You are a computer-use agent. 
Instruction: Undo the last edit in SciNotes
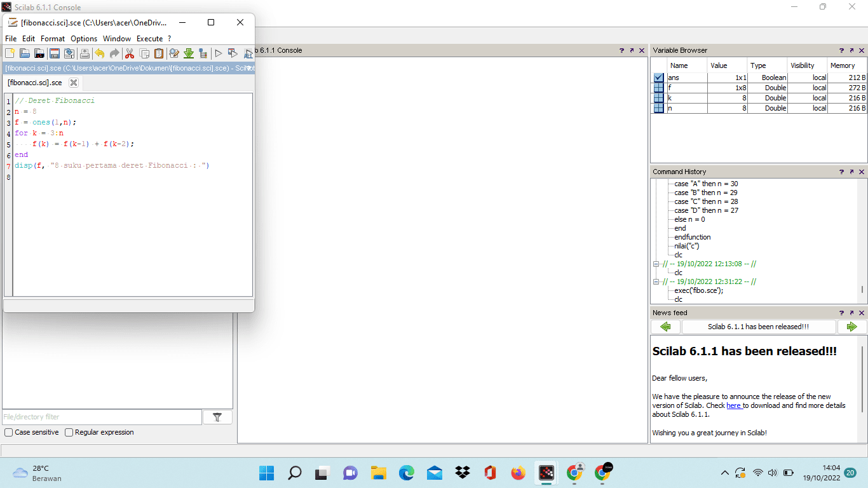click(100, 53)
